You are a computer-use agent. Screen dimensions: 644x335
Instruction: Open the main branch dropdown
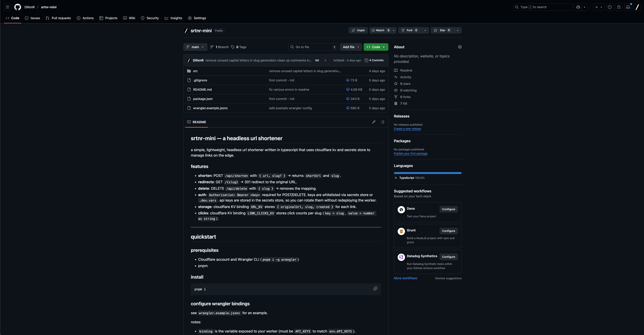195,47
